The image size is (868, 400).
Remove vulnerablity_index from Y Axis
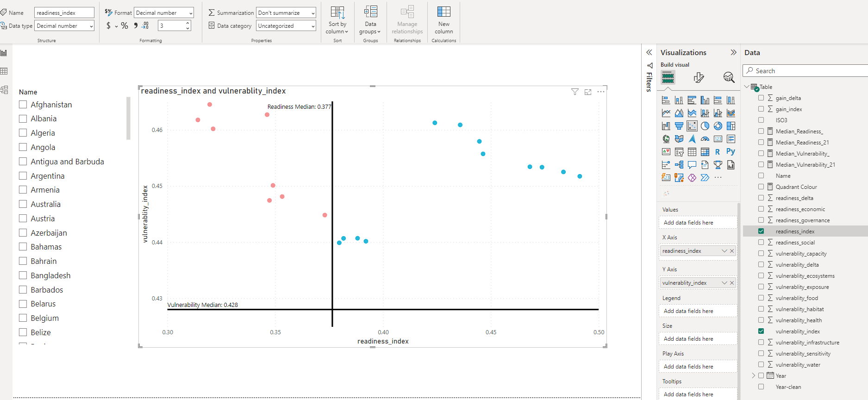pyautogui.click(x=732, y=283)
